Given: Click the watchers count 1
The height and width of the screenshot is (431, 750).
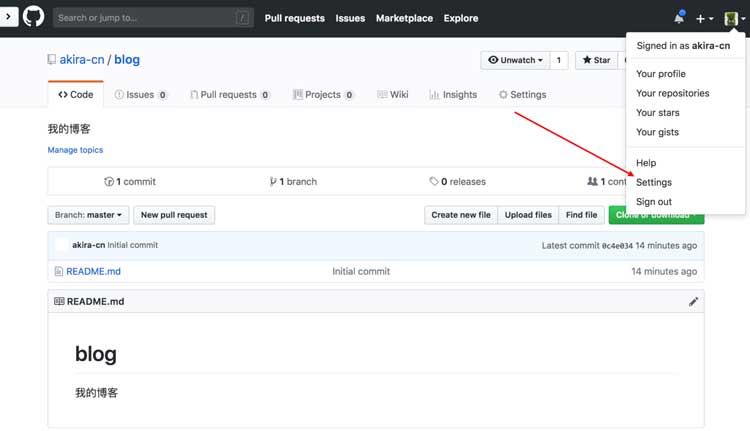Looking at the screenshot, I should 559,60.
